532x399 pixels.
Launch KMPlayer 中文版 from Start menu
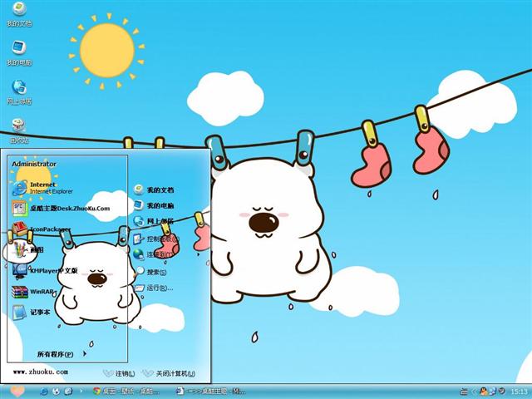click(45, 270)
